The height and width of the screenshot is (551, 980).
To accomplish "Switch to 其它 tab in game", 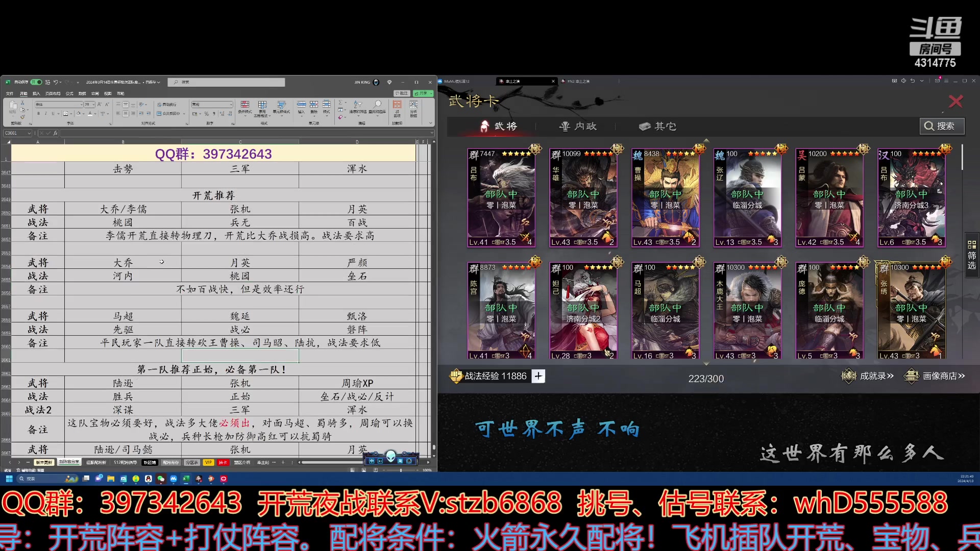I will click(658, 126).
